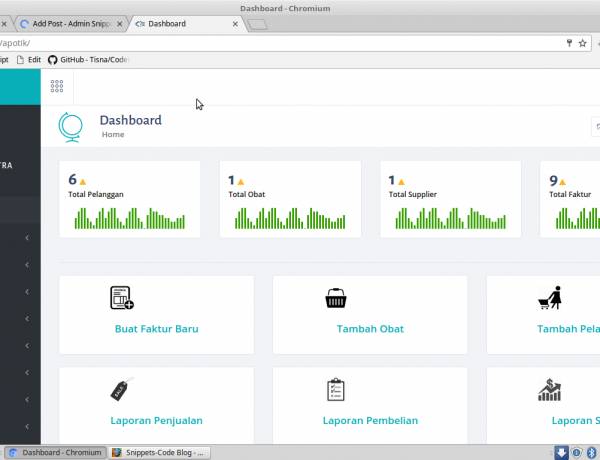Screen dimensions: 600x460
Task: Open the Tambah Obat link
Action: pos(370,329)
